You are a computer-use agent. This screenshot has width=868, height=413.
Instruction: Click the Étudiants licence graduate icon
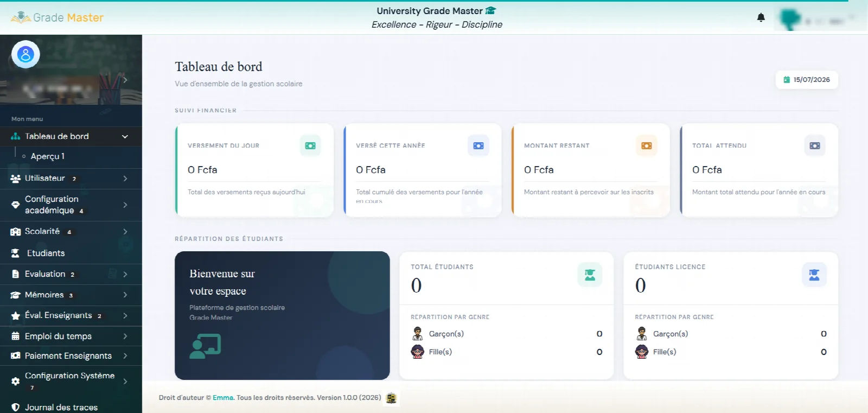pos(814,275)
